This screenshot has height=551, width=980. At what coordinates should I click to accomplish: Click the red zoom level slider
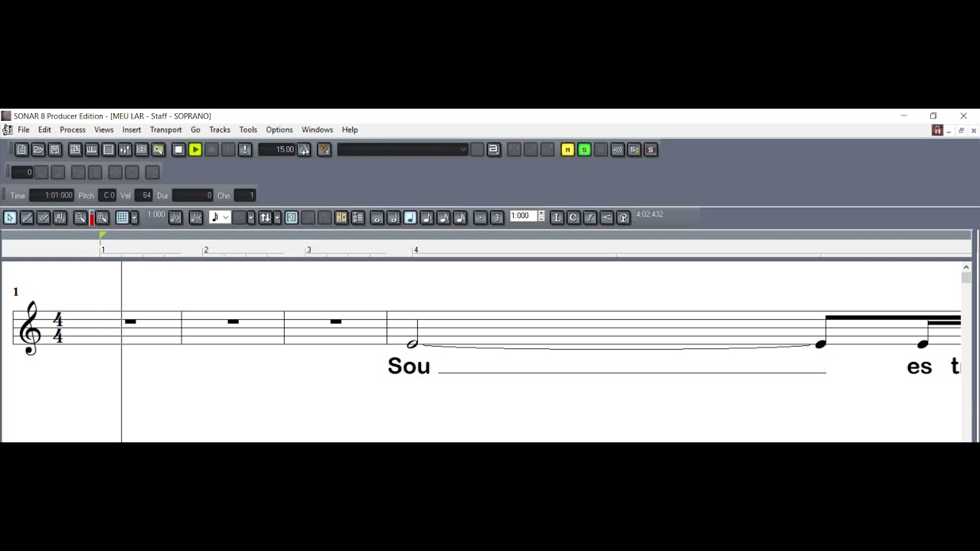pyautogui.click(x=91, y=218)
